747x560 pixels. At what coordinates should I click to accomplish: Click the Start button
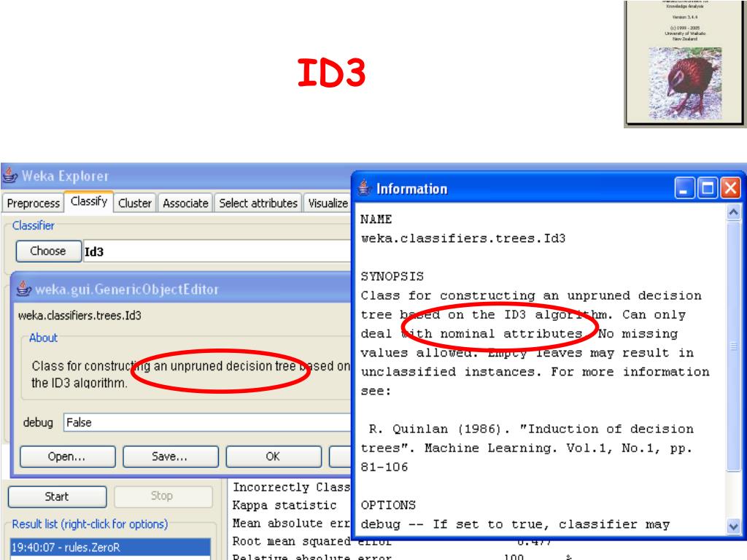[57, 497]
